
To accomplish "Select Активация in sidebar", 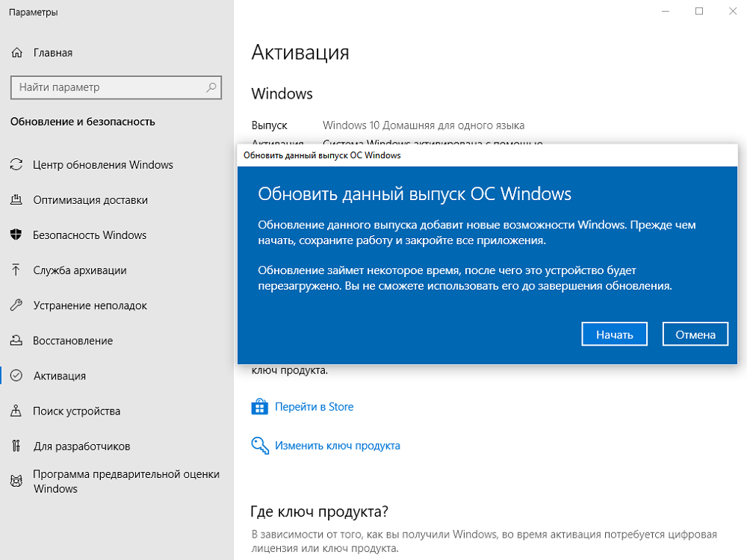I will pyautogui.click(x=60, y=376).
